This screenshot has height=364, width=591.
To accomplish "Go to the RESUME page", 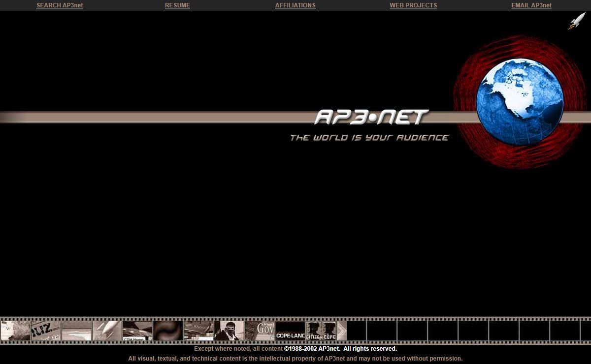I will click(x=177, y=5).
